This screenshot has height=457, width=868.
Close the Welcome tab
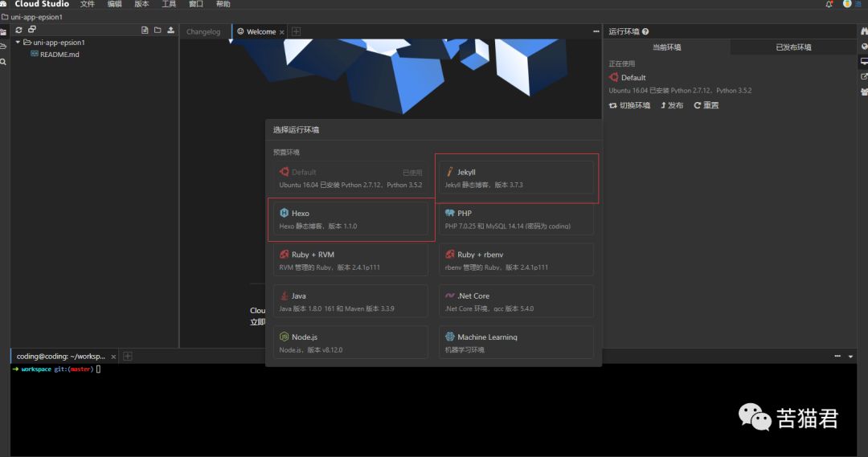tap(282, 32)
